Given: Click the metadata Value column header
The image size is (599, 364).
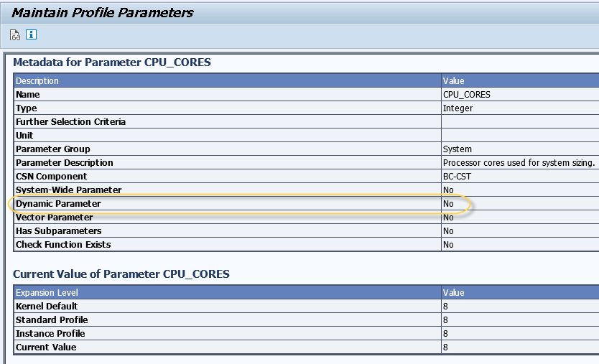Looking at the screenshot, I should click(454, 81).
